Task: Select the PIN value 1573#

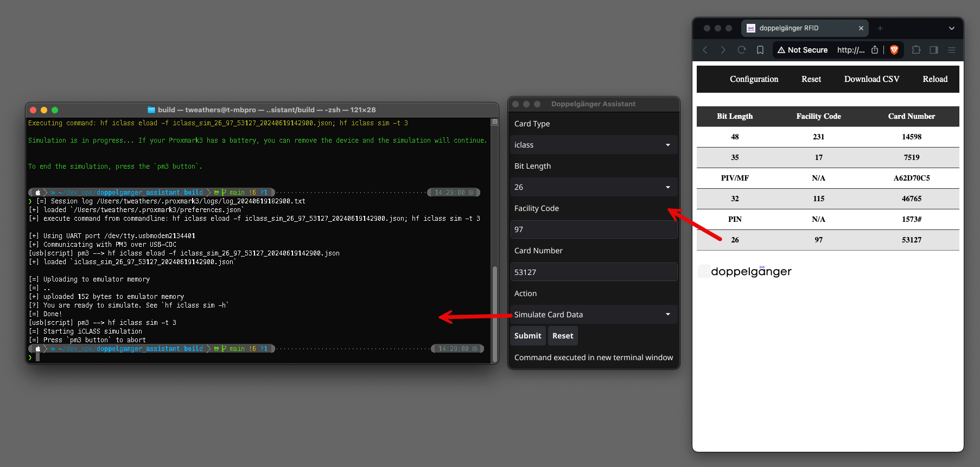Action: pyautogui.click(x=912, y=219)
